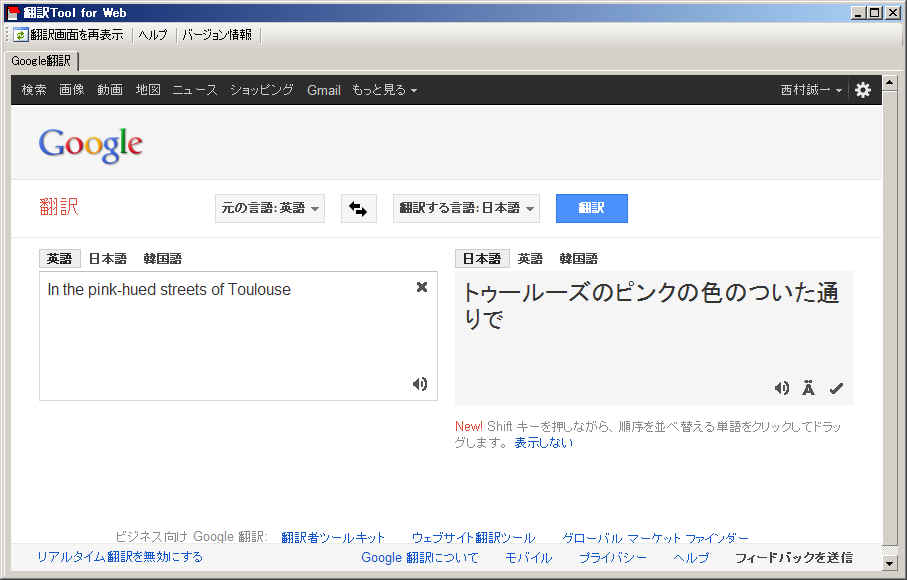Go to 地図 in Google bar
Image resolution: width=907 pixels, height=580 pixels.
tap(148, 90)
